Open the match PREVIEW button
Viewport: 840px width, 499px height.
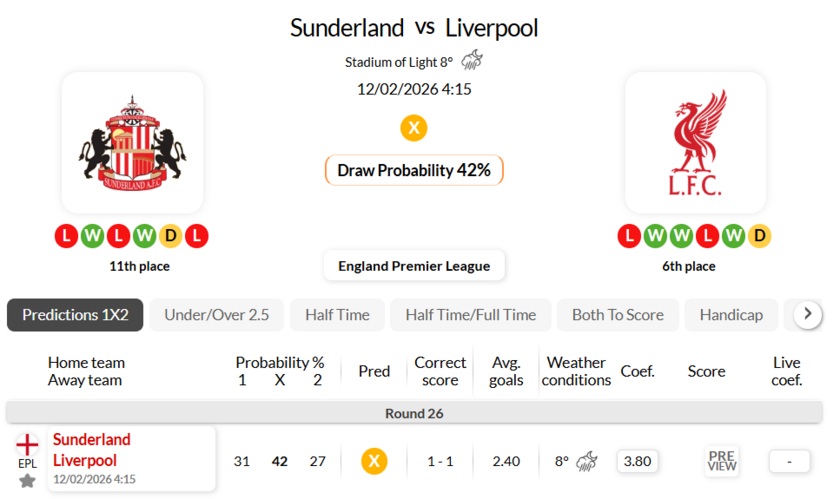point(722,461)
